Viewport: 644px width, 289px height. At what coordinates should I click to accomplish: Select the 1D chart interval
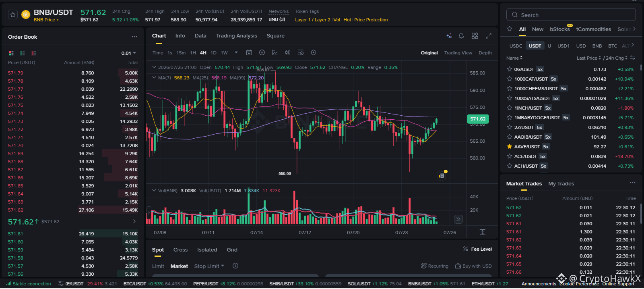coord(213,53)
